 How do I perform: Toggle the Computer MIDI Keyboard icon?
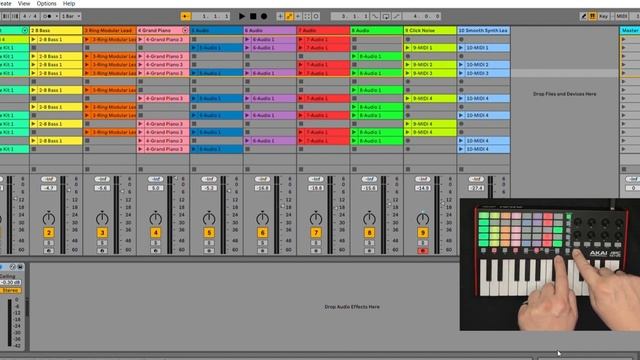(x=593, y=16)
